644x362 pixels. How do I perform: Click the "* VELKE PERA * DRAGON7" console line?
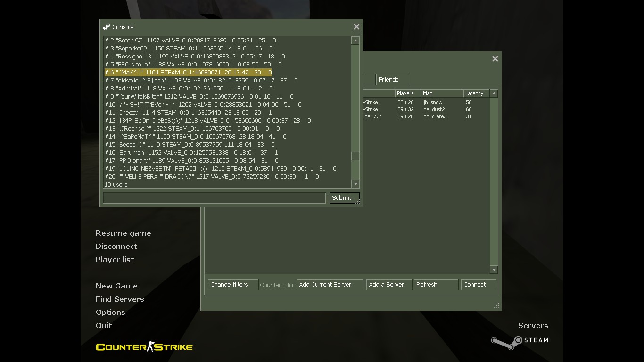pyautogui.click(x=212, y=177)
